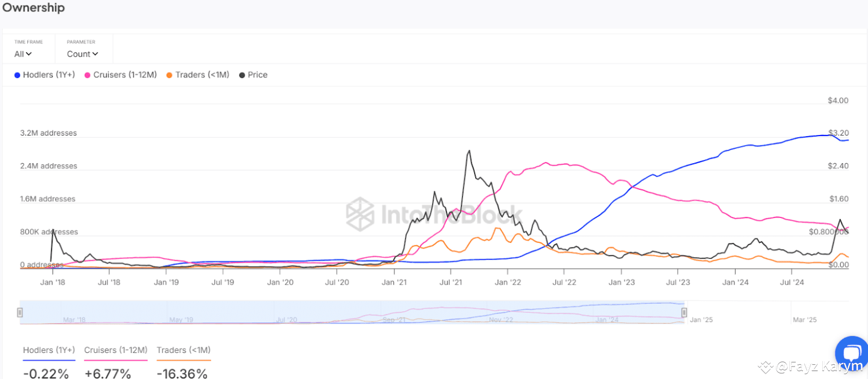
Task: Click the IntoTheBlock watermark logo
Action: click(360, 214)
